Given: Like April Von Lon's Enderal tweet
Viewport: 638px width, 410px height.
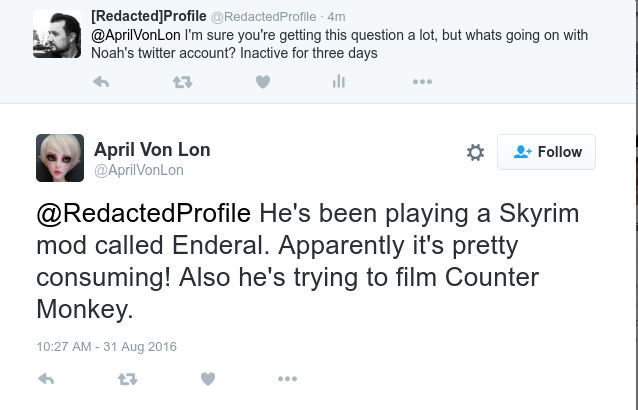Looking at the screenshot, I should pos(207,378).
